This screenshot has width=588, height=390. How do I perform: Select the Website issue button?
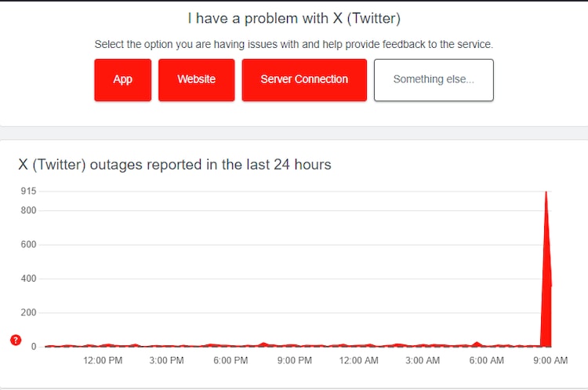pyautogui.click(x=196, y=79)
